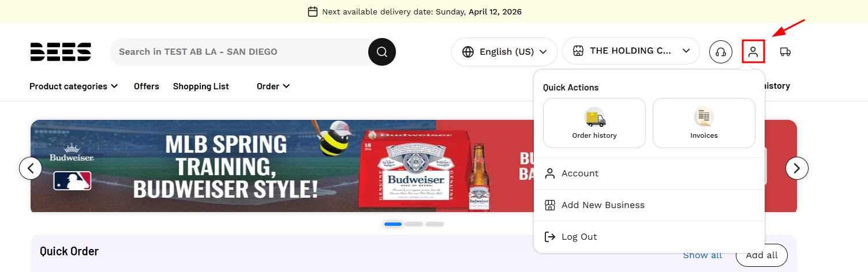This screenshot has width=868, height=272.
Task: Click the store icon beside Add New Business
Action: coord(550,205)
